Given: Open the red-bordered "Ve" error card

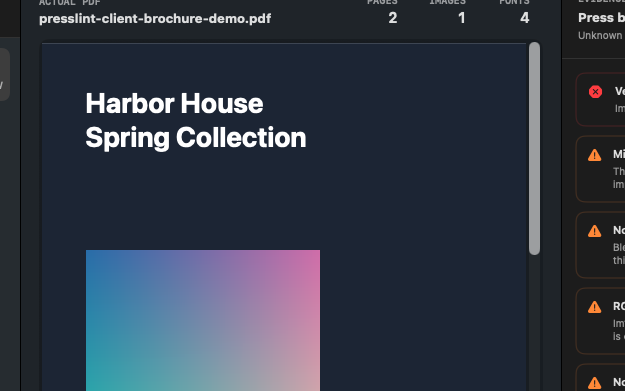Looking at the screenshot, I should click(x=601, y=100).
